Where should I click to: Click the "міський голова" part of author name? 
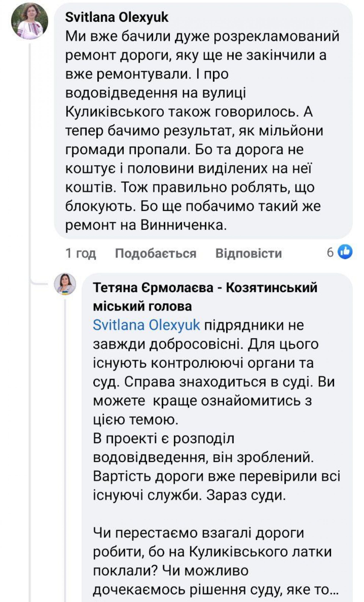pos(142,306)
